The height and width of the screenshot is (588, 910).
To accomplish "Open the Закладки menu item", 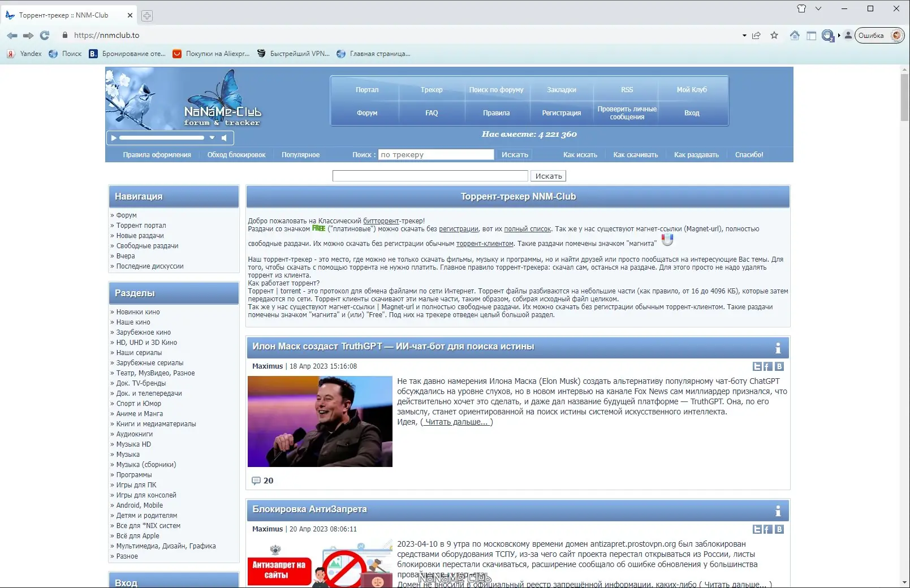I will [x=562, y=89].
